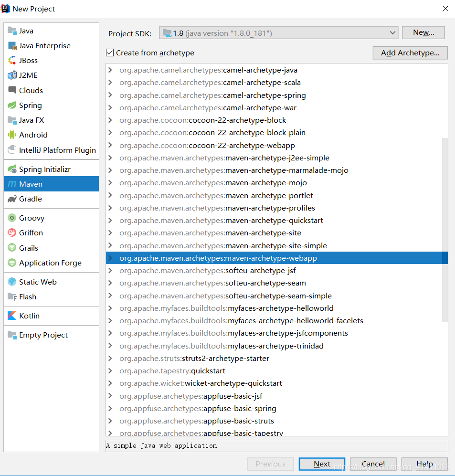Click the Static Web globe icon
This screenshot has width=455, height=476.
pyautogui.click(x=12, y=282)
